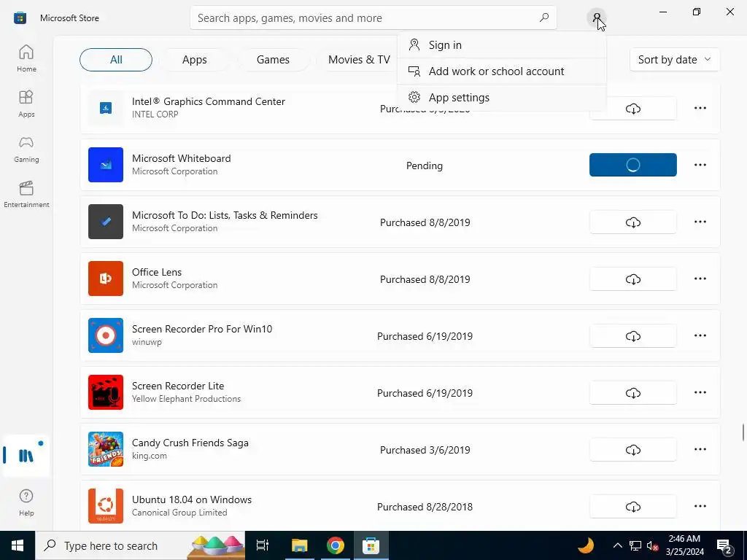747x560 pixels.
Task: Open more options for Intel Graphics Command Center
Action: click(x=700, y=108)
